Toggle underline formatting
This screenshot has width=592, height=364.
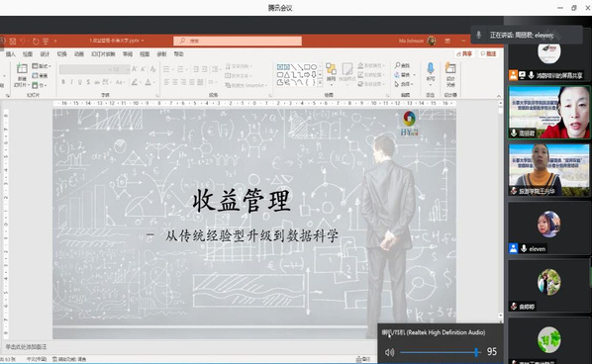pos(79,82)
